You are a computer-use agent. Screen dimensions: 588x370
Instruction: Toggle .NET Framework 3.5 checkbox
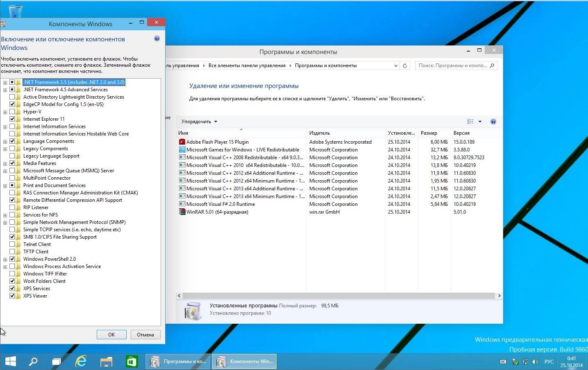[12, 82]
